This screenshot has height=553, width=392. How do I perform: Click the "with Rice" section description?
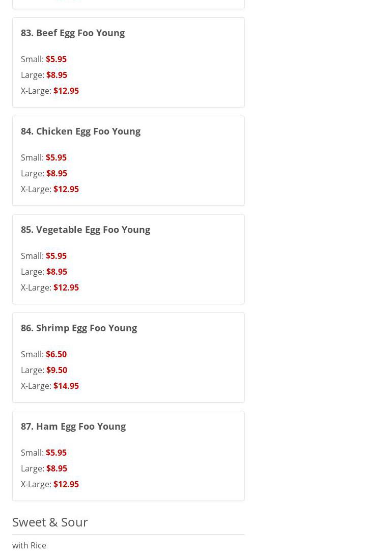(29, 545)
